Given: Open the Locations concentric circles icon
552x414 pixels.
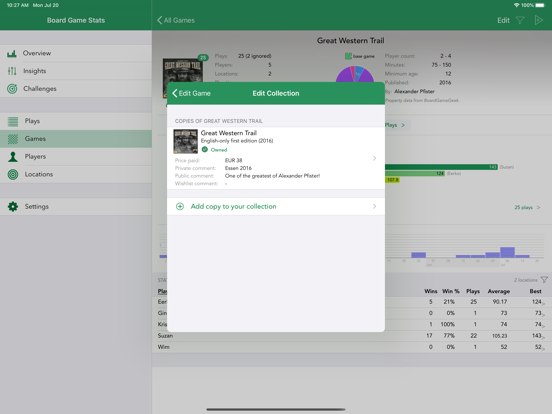Looking at the screenshot, I should click(13, 174).
